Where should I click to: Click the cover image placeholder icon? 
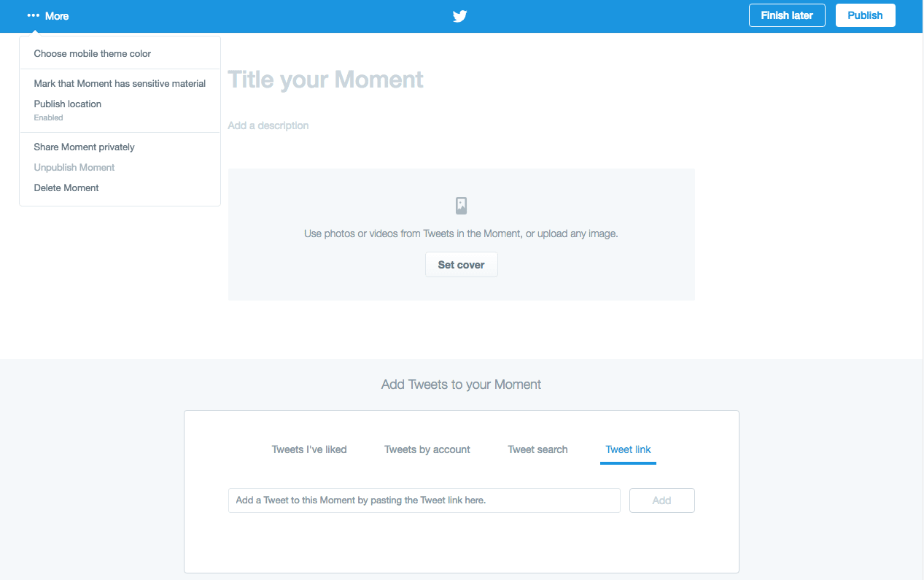[x=461, y=206]
